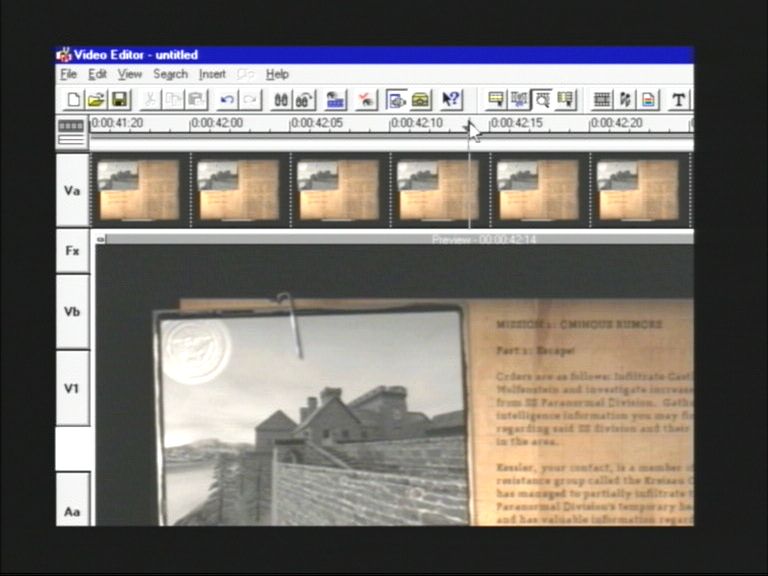Viewport: 768px width, 576px height.
Task: Click the Fx track button
Action: pos(72,251)
